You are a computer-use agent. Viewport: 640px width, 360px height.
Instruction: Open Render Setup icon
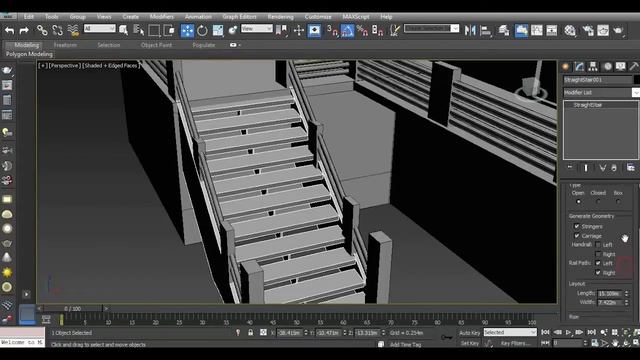pos(588,31)
